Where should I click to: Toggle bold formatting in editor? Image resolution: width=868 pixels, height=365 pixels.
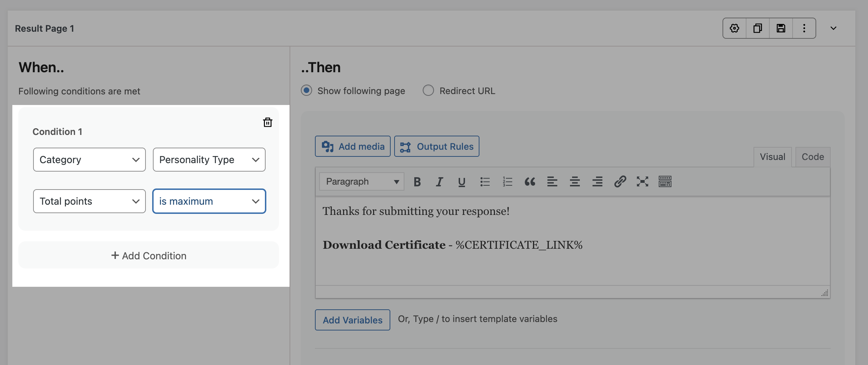tap(417, 182)
